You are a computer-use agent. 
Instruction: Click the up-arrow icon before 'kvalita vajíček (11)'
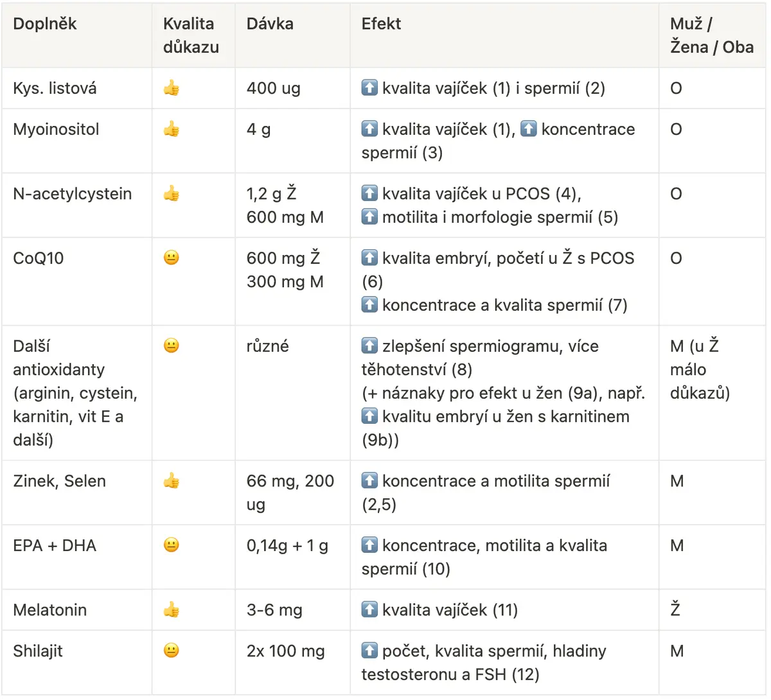369,609
